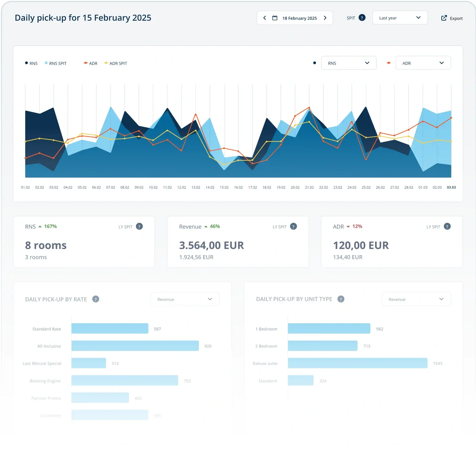Click the 03.03 date axis label
The width and height of the screenshot is (476, 450).
[x=451, y=187]
